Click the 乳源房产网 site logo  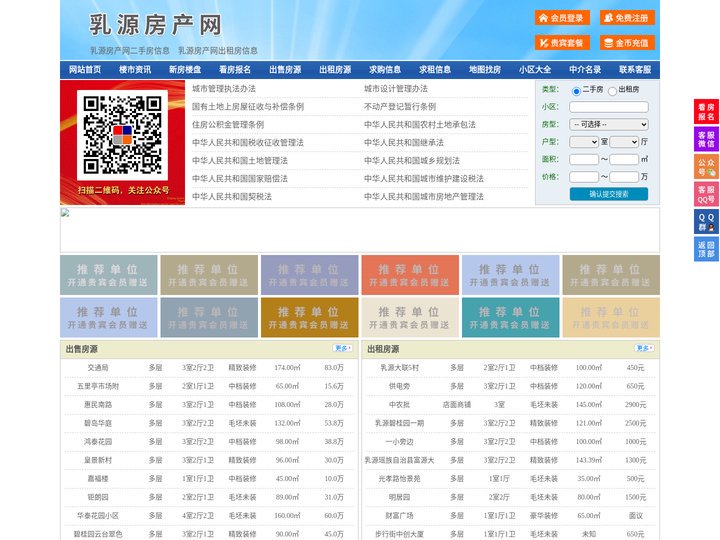click(155, 25)
